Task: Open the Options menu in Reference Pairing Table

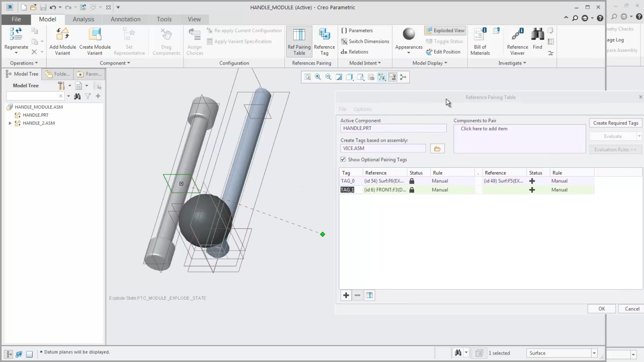Action: coord(363,109)
